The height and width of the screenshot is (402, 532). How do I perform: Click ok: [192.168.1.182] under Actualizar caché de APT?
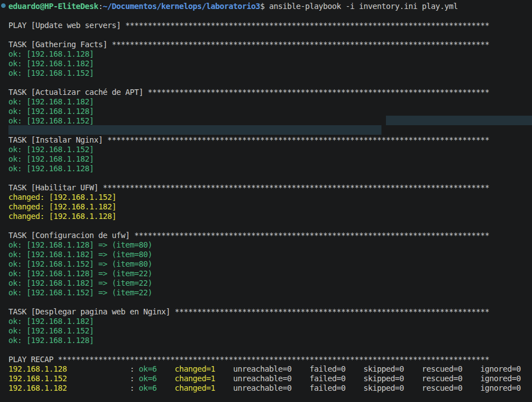(x=51, y=102)
